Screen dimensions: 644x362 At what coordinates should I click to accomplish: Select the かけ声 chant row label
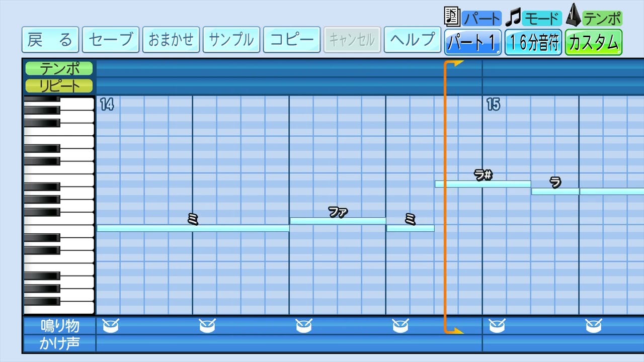coord(60,343)
